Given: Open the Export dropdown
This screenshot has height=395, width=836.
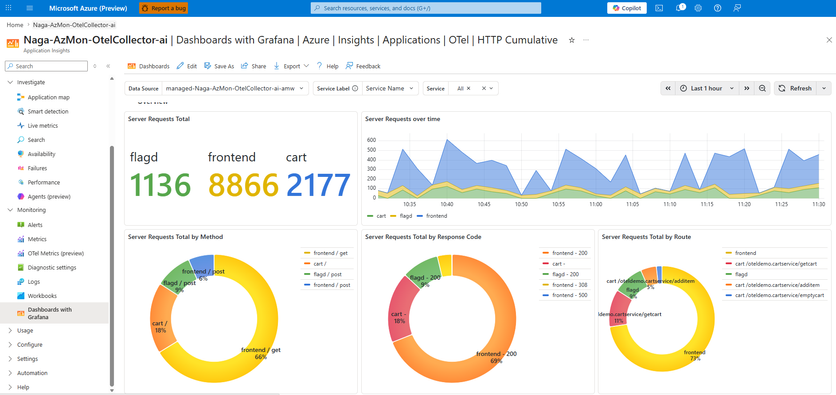Looking at the screenshot, I should coord(291,66).
